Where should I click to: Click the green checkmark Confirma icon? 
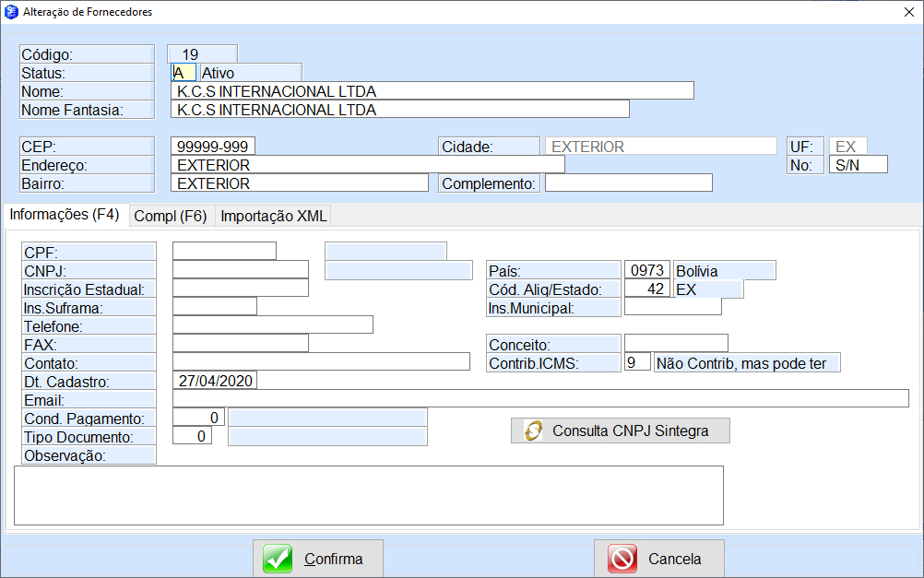[x=278, y=559]
